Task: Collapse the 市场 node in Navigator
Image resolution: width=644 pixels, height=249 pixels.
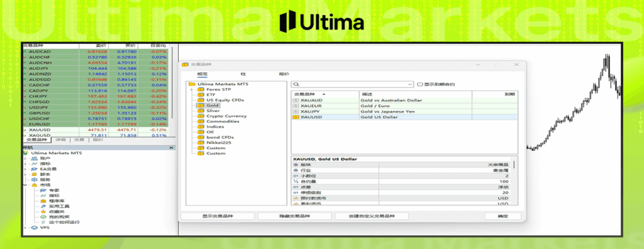Action: coord(25,185)
